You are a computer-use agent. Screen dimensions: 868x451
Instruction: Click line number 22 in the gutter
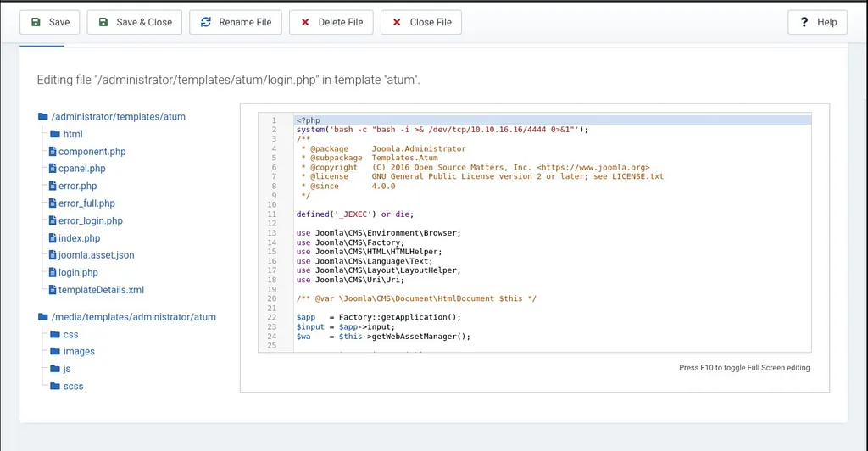272,317
